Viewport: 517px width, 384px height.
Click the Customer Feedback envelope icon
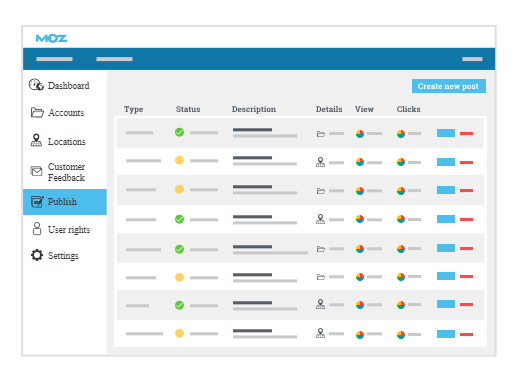point(36,171)
